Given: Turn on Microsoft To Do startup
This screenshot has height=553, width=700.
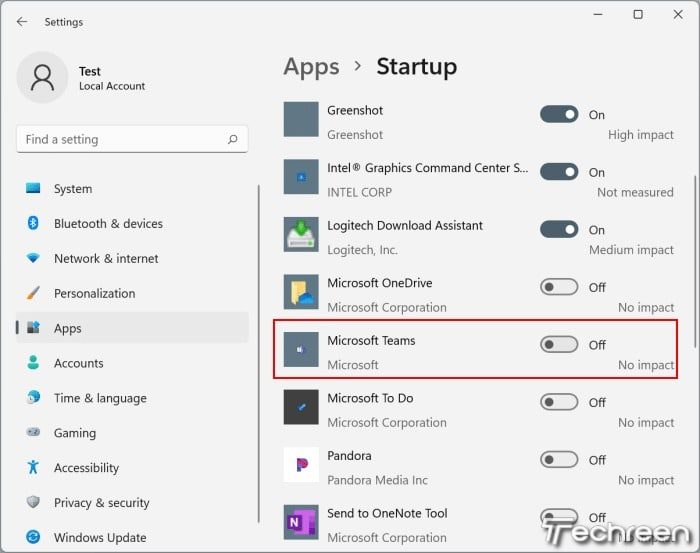Looking at the screenshot, I should click(x=559, y=402).
